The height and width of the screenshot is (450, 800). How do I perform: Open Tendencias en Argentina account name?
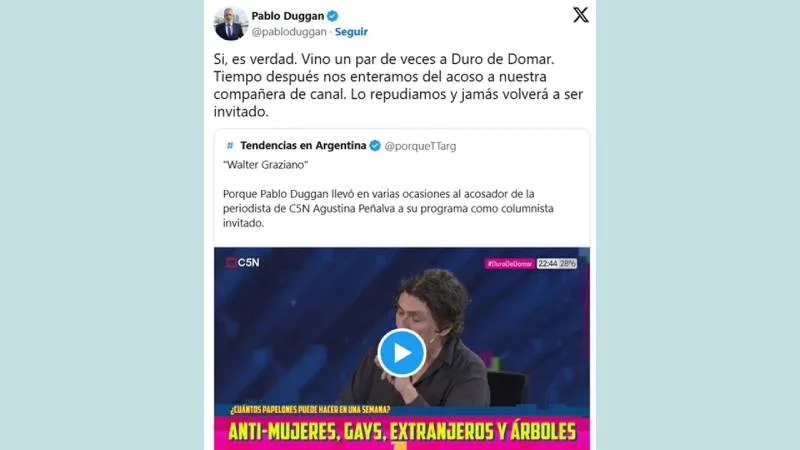303,146
